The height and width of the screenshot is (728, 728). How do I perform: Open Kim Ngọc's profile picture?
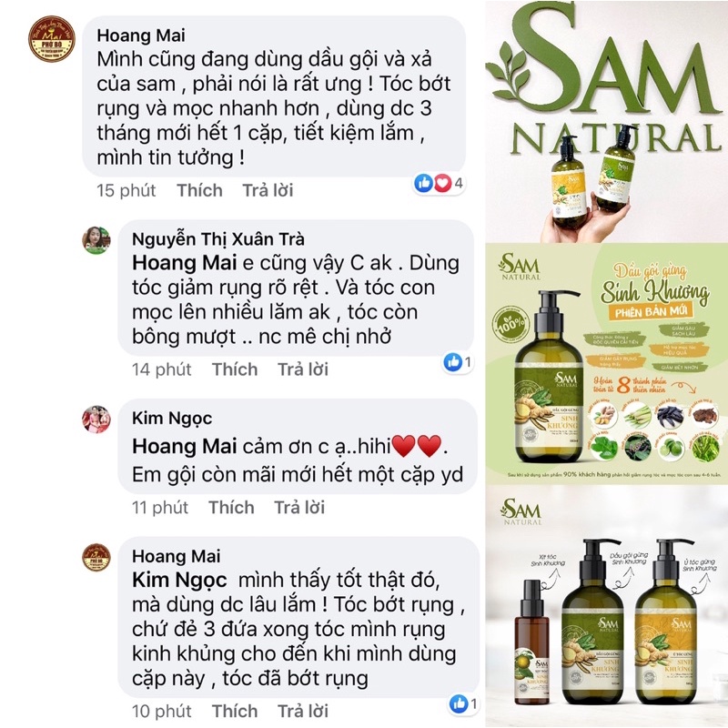coord(96,420)
